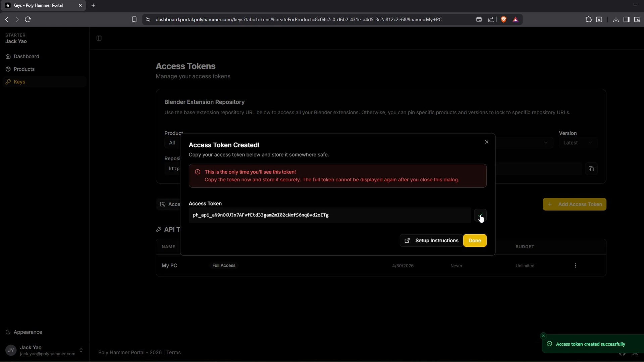Click the red warning message box
The height and width of the screenshot is (362, 644).
(x=337, y=176)
